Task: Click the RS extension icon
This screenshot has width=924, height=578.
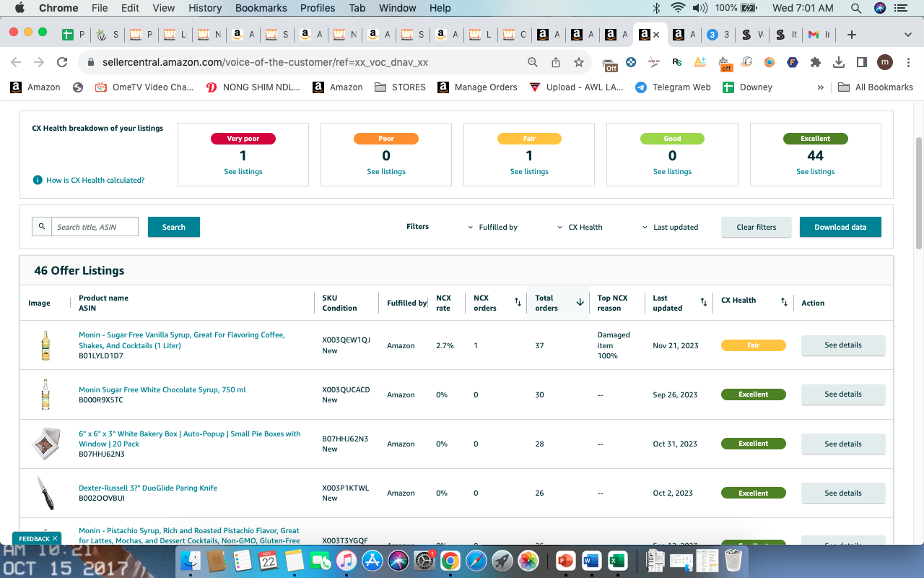Action: click(677, 62)
